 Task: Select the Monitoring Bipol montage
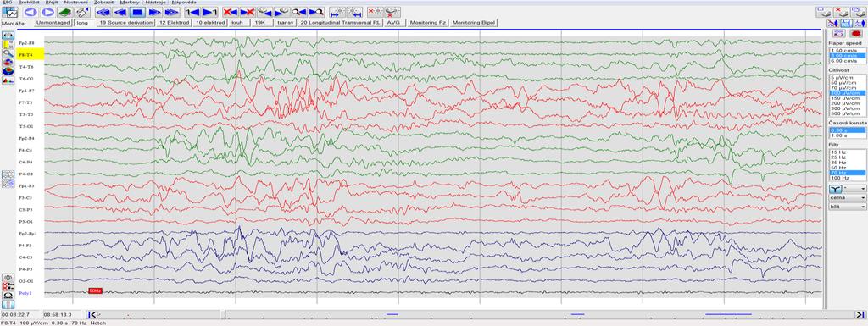tap(474, 23)
